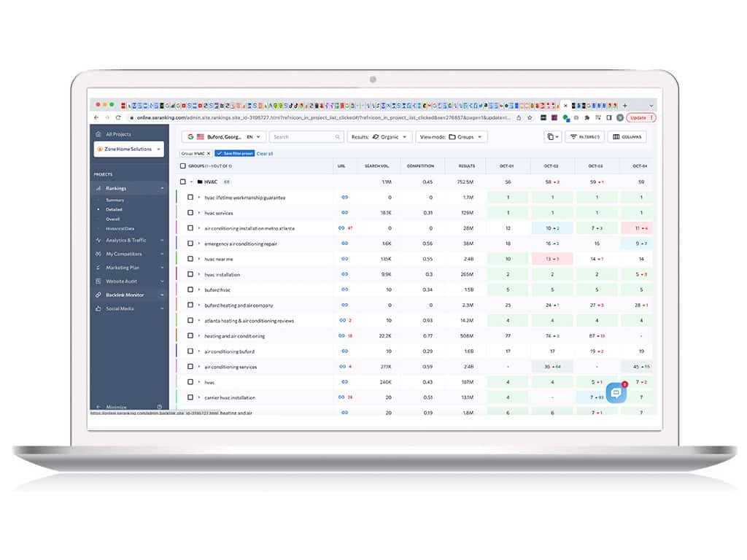Click the HVAC group folder icon
The height and width of the screenshot is (560, 747).
tap(200, 182)
